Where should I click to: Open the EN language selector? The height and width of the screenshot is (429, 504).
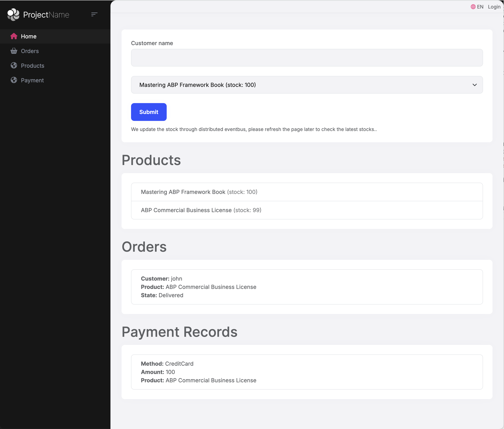pos(480,7)
